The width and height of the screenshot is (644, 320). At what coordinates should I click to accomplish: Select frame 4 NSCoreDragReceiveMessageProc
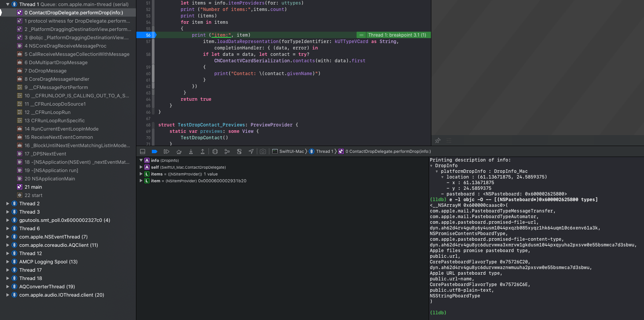pos(68,46)
